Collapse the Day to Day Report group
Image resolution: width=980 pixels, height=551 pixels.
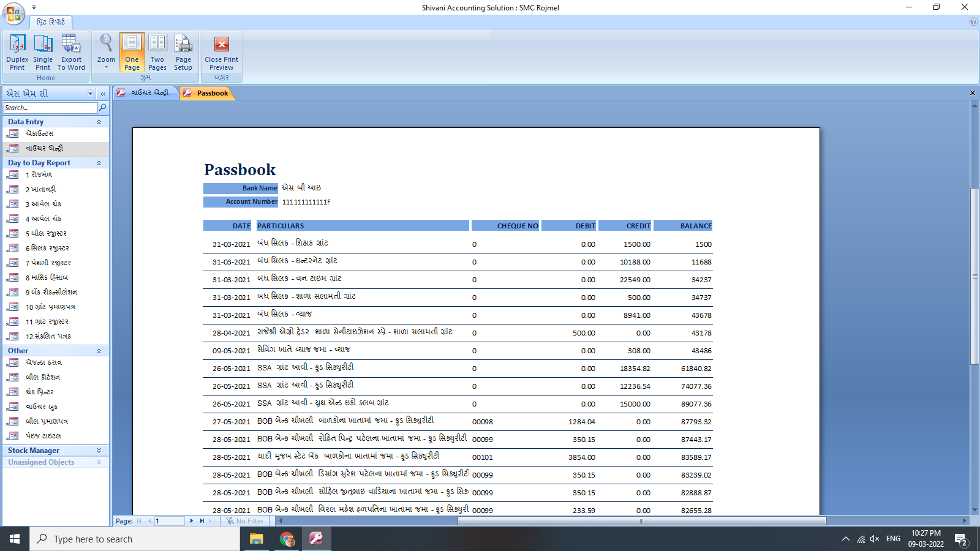click(99, 163)
